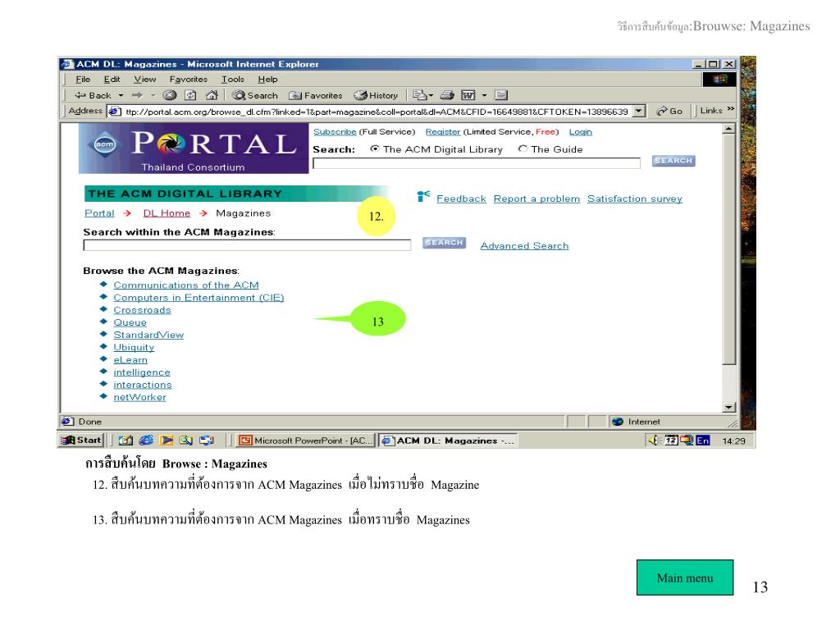Go to the DL Home breadcrumb link
The image size is (840, 630).
[167, 212]
